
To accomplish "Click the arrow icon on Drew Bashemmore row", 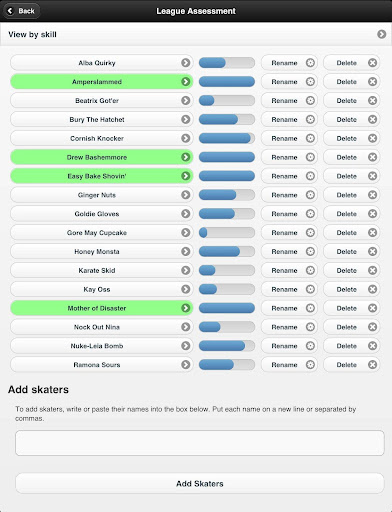I will (186, 157).
